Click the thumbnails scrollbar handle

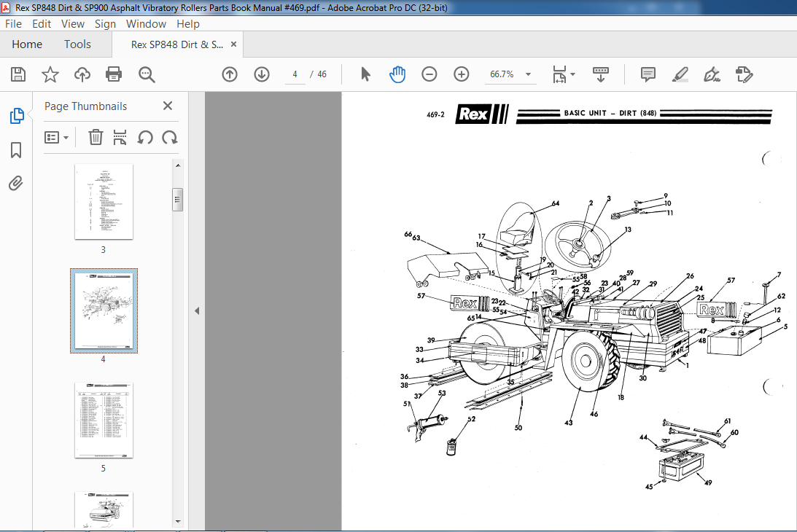(x=177, y=199)
